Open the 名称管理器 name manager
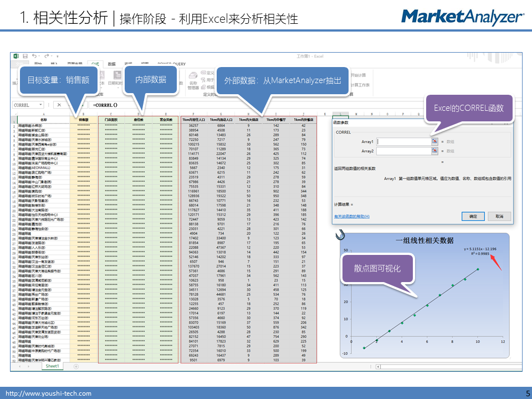 [x=193, y=80]
